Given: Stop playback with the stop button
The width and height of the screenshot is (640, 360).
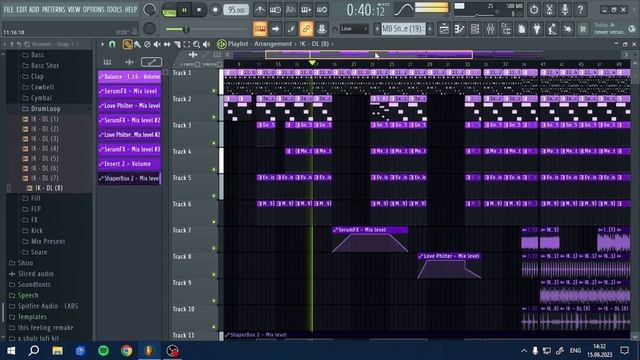Looking at the screenshot, I should coord(199,10).
